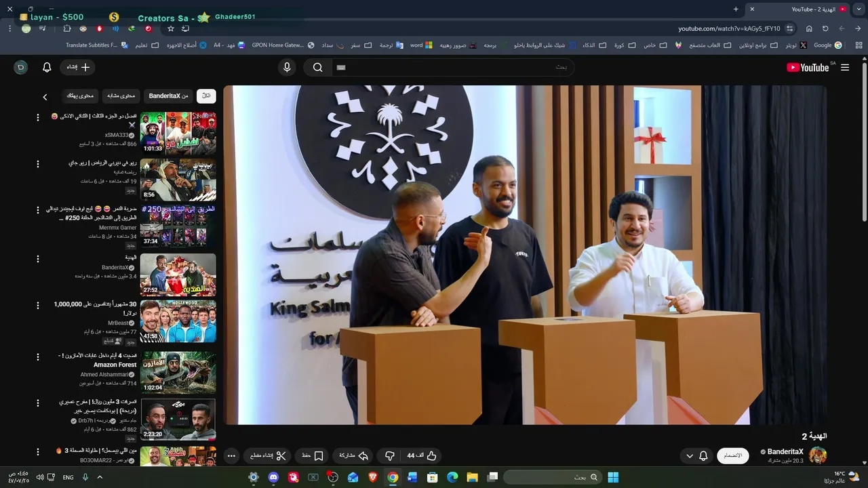The width and height of the screenshot is (868, 488).
Task: Click the YouTube search input field
Action: (x=453, y=67)
